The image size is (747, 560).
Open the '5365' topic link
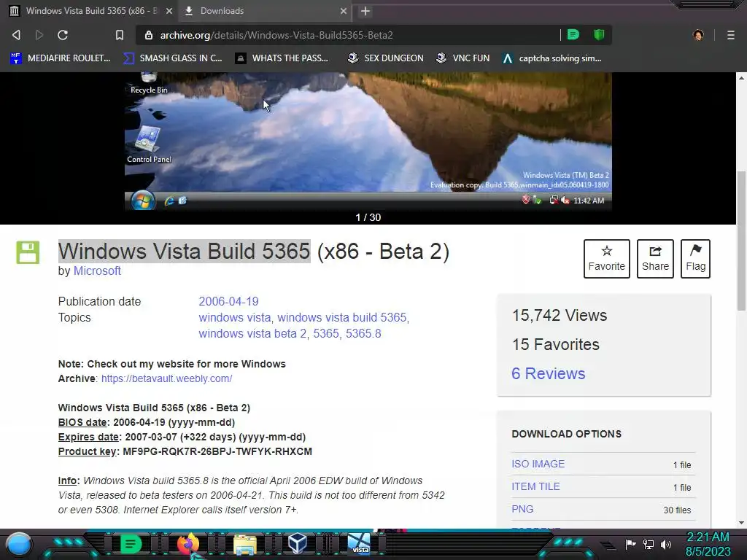326,334
